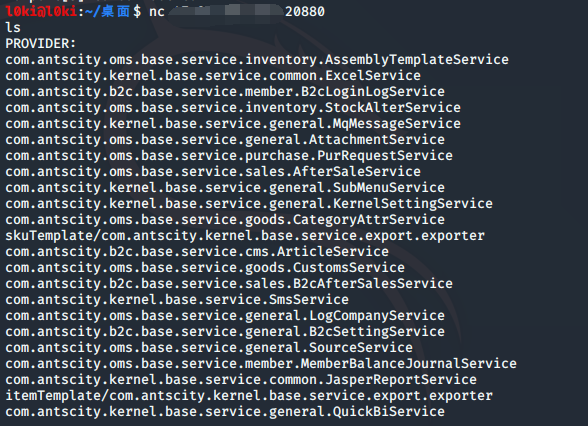Click the MemberBalanceJournalService line
This screenshot has width=588, height=426.
[261, 364]
